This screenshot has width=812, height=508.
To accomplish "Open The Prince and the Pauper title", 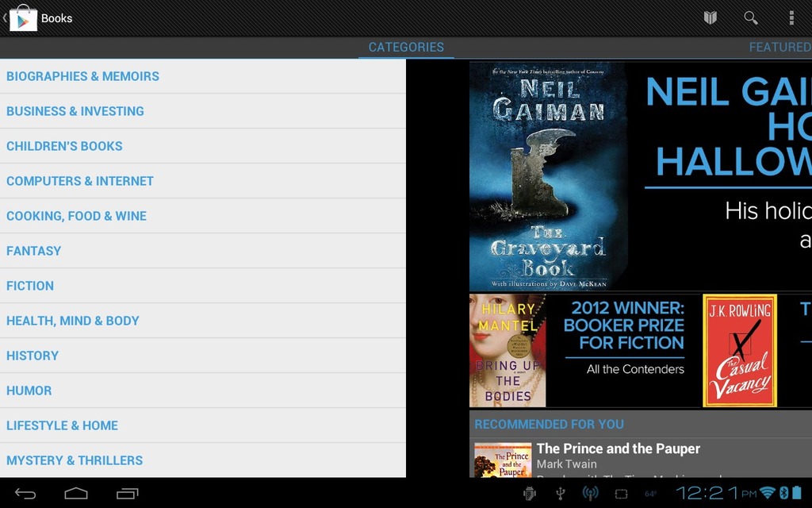I will click(619, 448).
